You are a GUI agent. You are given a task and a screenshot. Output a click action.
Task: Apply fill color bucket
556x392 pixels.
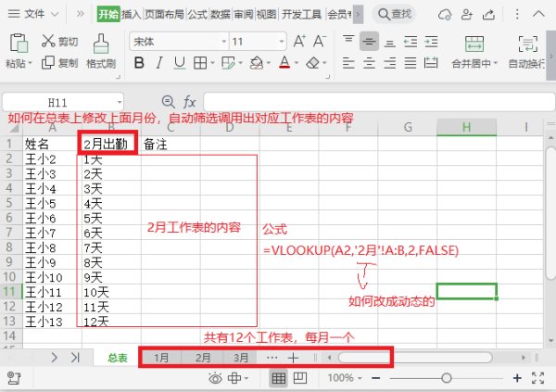tap(257, 63)
